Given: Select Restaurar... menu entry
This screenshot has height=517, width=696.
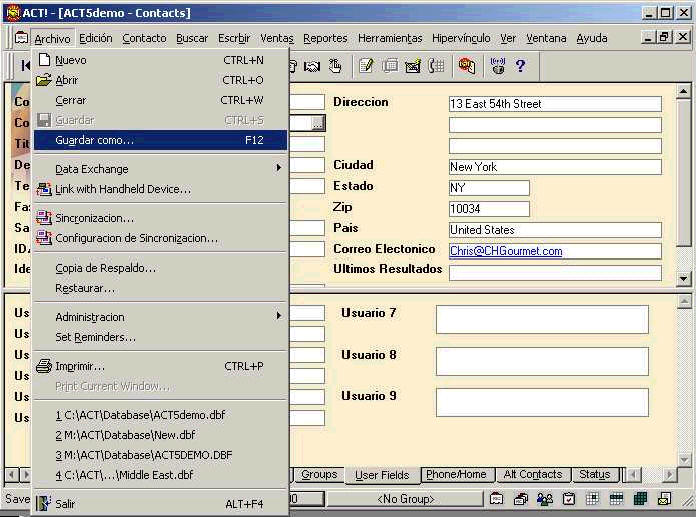Looking at the screenshot, I should 161,288.
